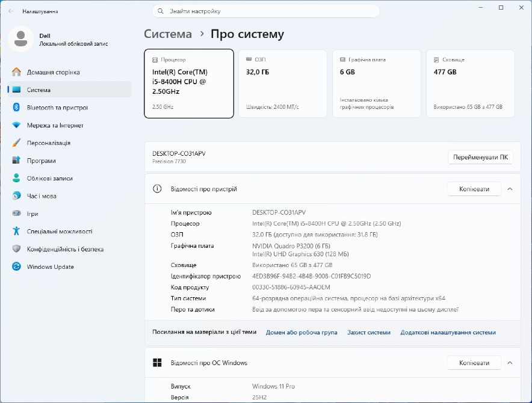Open Конфіденційність і безпека settings
Image resolution: width=532 pixels, height=403 pixels.
[x=70, y=248]
